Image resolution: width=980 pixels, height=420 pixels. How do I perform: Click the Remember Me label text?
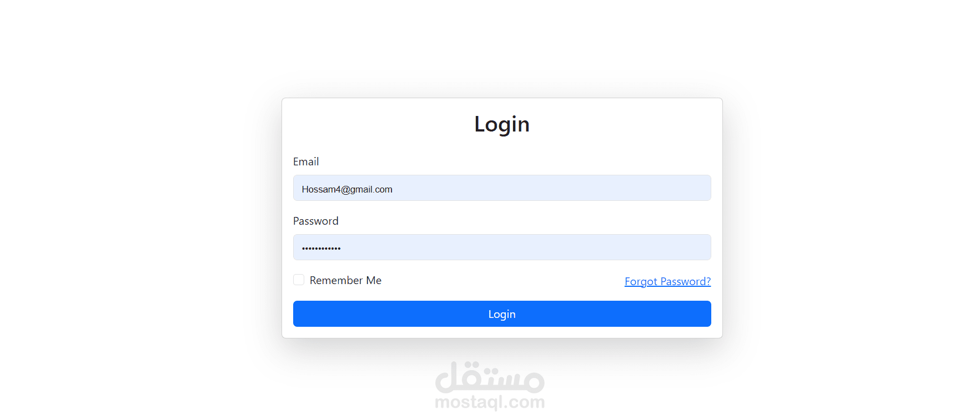pos(345,280)
